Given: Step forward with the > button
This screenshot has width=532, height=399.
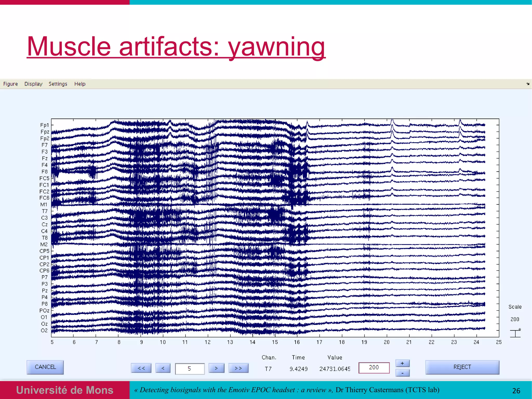Looking at the screenshot, I should click(x=216, y=368).
